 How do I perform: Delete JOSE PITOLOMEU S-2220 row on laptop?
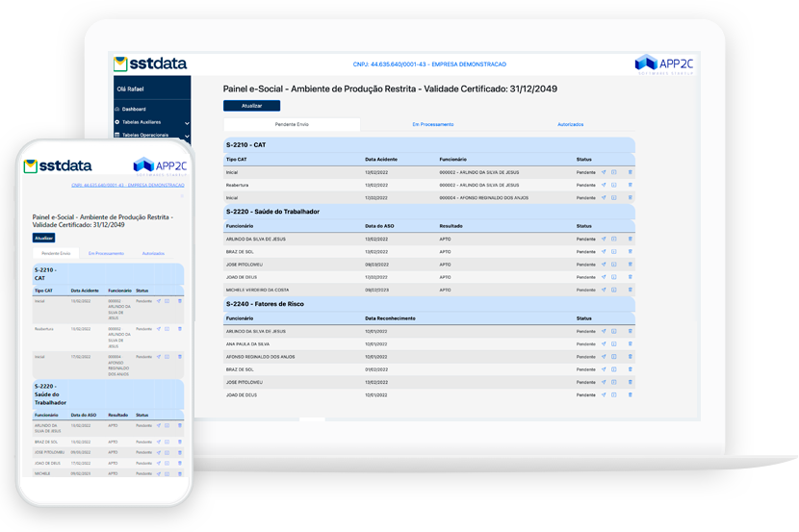[x=631, y=265]
